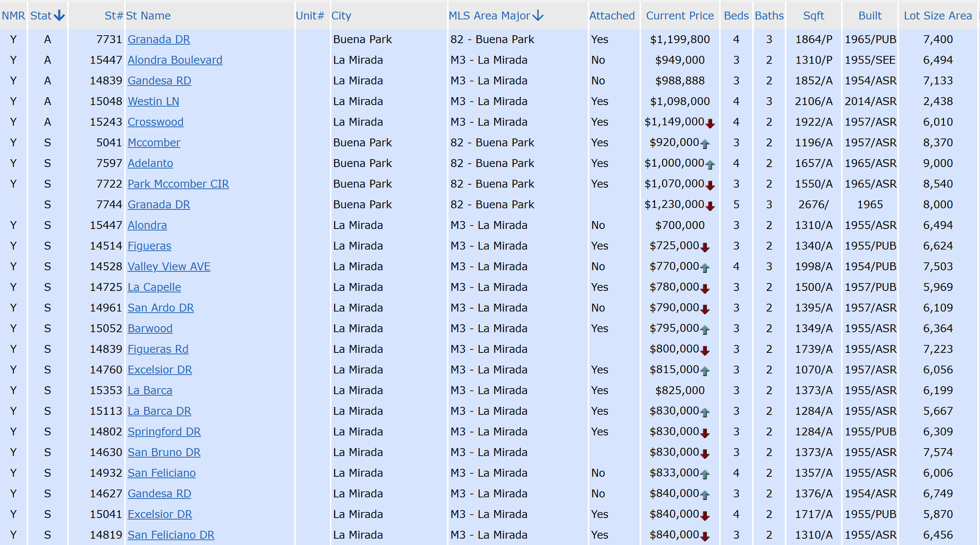Open the Park Mccomber CIR listing link
The image size is (980, 545).
[178, 184]
